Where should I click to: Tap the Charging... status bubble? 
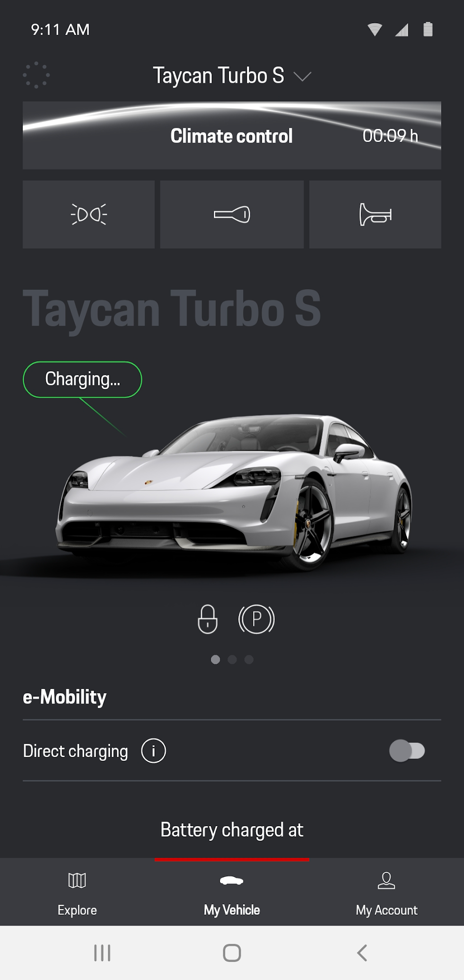point(82,380)
